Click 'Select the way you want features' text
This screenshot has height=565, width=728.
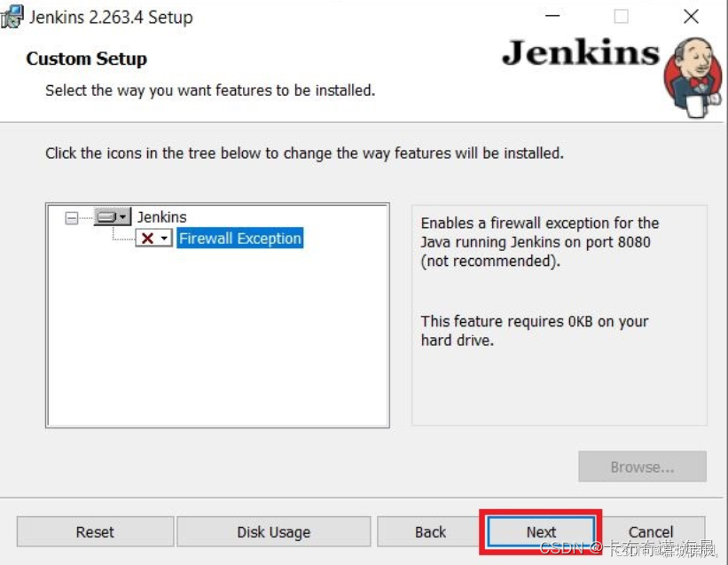pos(210,90)
